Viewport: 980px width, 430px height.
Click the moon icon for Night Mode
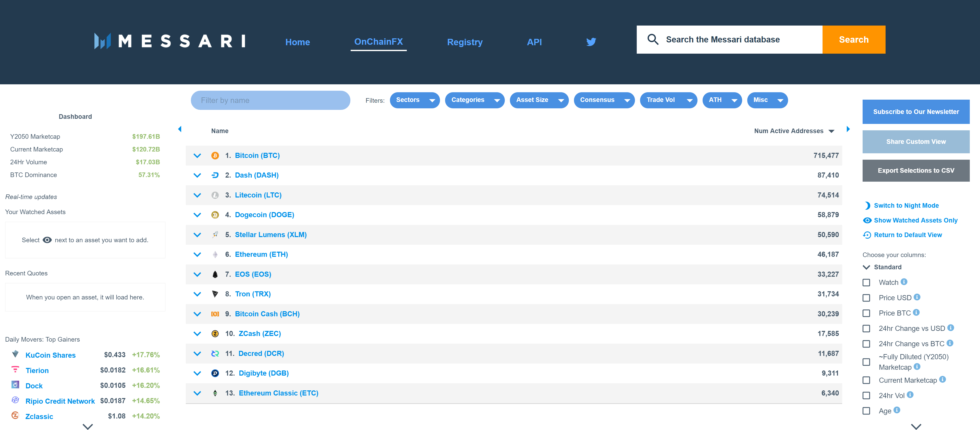[868, 205]
